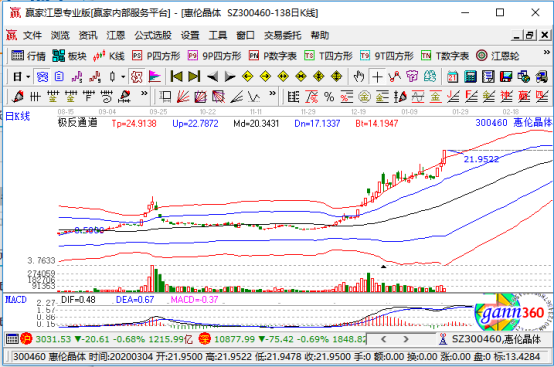The height and width of the screenshot is (367, 554).
Task: Open the calculator icon
Action: click(470, 77)
